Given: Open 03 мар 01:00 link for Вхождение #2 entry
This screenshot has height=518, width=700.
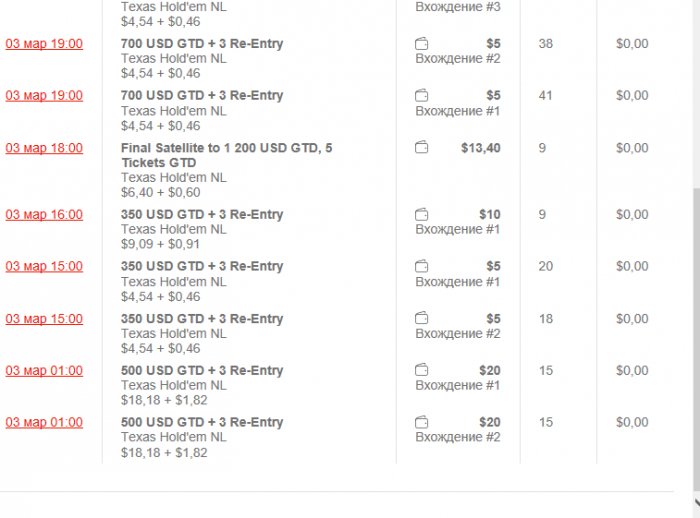Looking at the screenshot, I should pyautogui.click(x=44, y=423).
